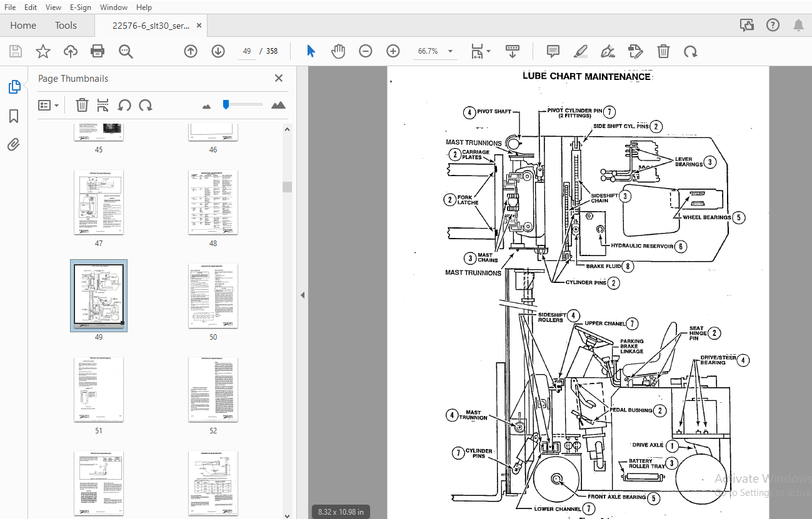Choose the arrow selection tool
812x519 pixels.
(x=311, y=51)
